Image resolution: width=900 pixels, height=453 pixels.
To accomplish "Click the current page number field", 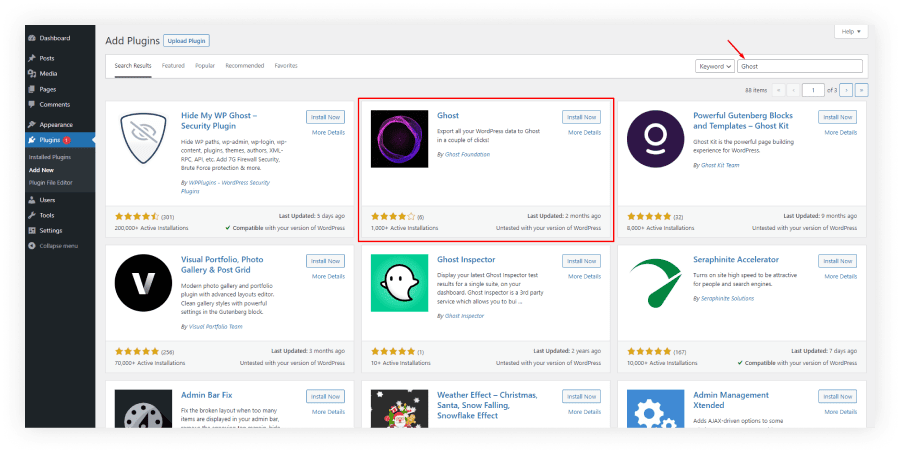I will (x=813, y=90).
